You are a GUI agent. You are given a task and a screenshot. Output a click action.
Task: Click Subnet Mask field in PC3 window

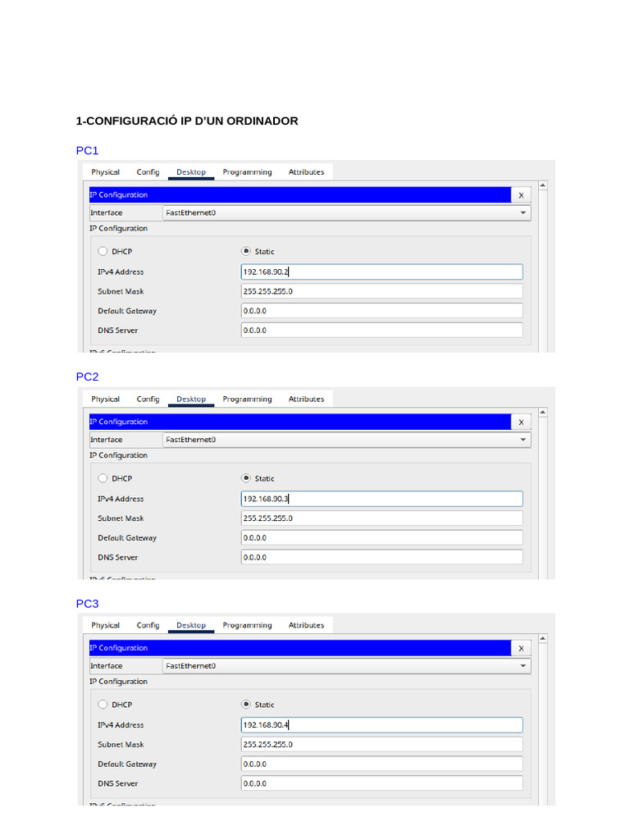pyautogui.click(x=382, y=745)
